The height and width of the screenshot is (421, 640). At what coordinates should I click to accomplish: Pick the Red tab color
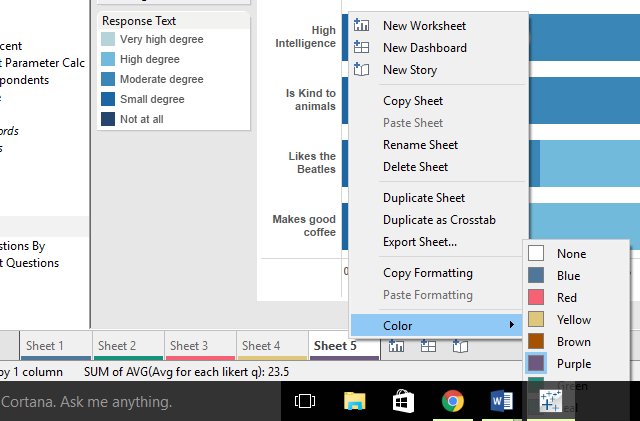tap(567, 298)
